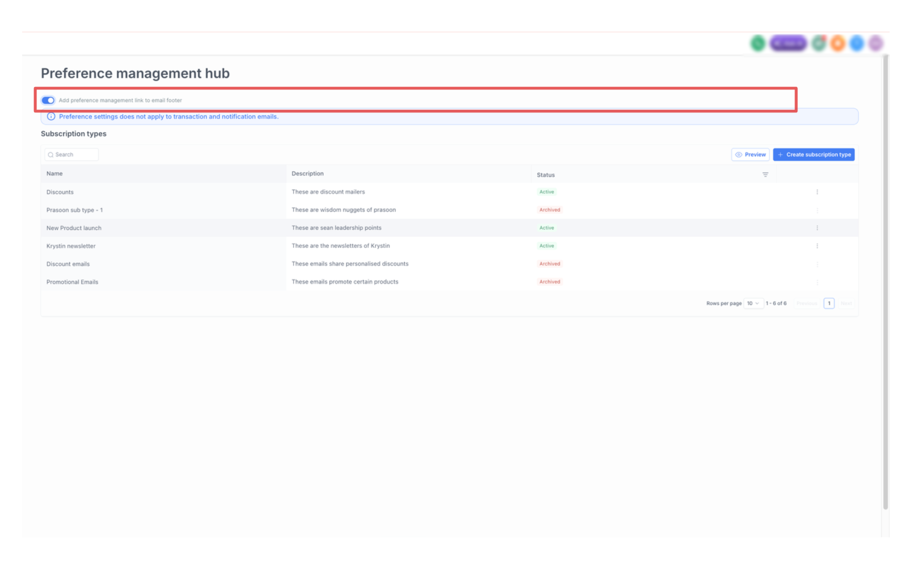
Task: Open more options for Krystin newsletter
Action: point(817,246)
